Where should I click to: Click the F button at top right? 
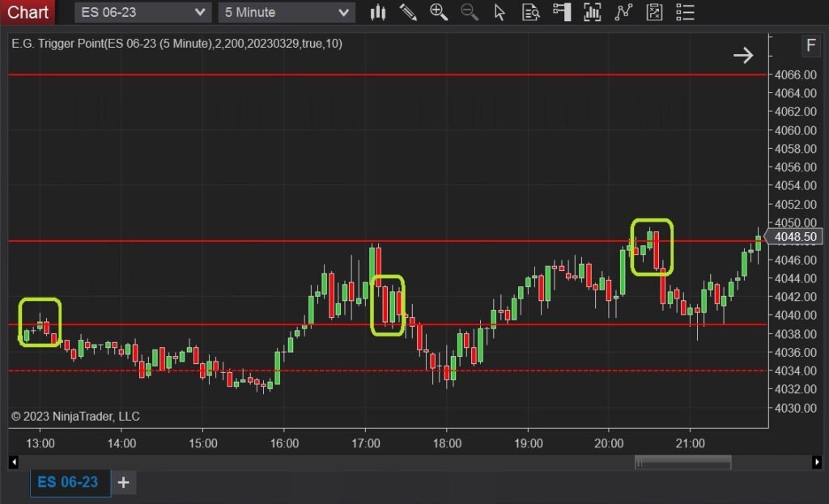[810, 45]
